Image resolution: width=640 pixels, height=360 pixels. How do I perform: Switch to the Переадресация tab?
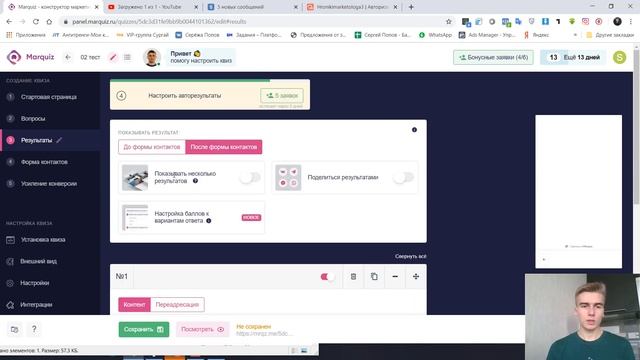pos(177,304)
